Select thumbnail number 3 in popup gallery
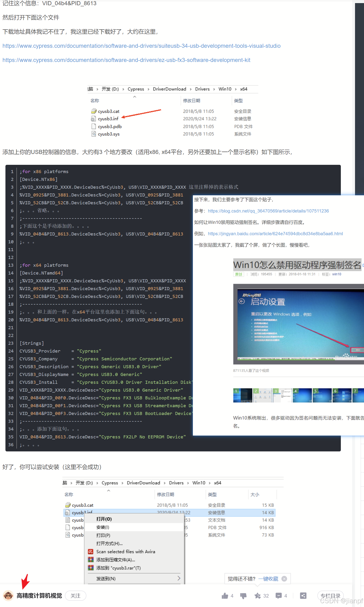 (x=282, y=395)
